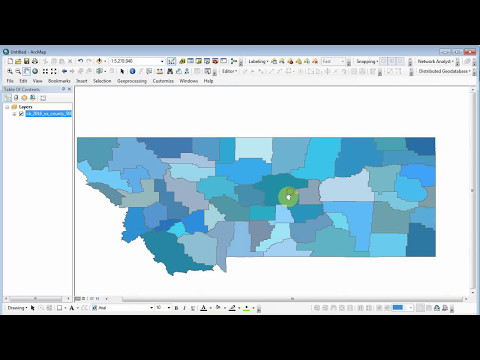
Task: Collapse the Layers data frame node
Action: pos(7,107)
